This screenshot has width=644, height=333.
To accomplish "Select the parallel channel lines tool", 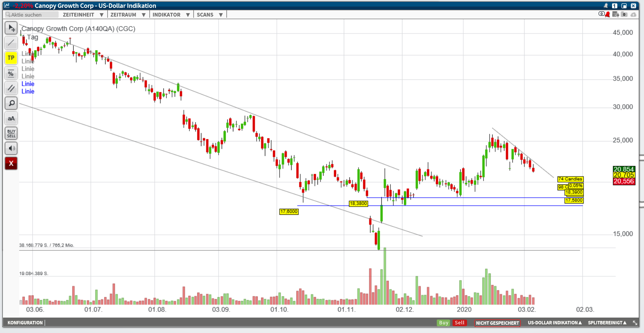I will (x=11, y=88).
